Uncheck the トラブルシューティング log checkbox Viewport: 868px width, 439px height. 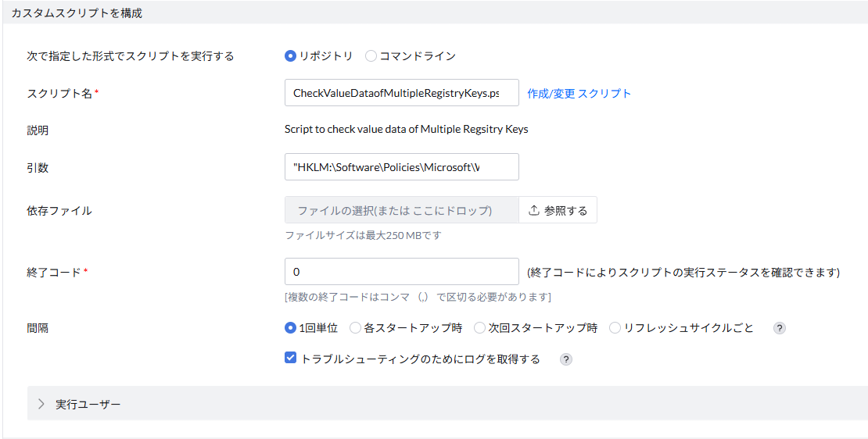(x=291, y=359)
